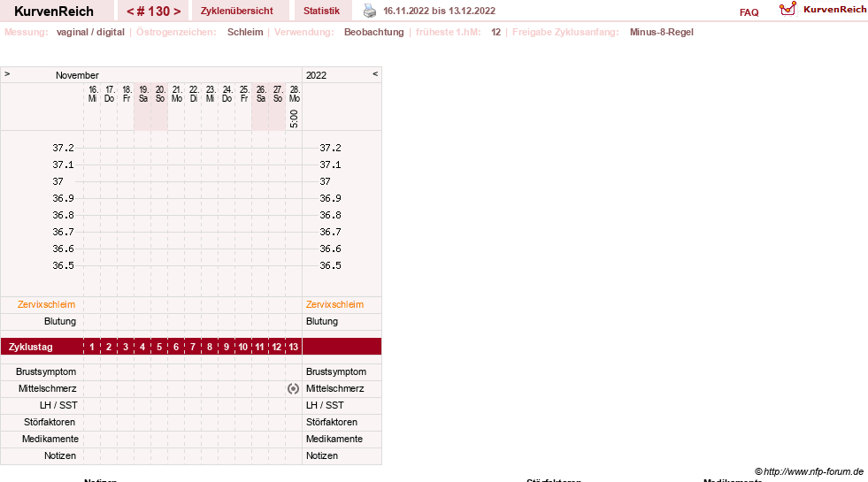Click 'vaginal / digital' measurement value
Viewport: 868px width, 482px height.
(x=90, y=32)
